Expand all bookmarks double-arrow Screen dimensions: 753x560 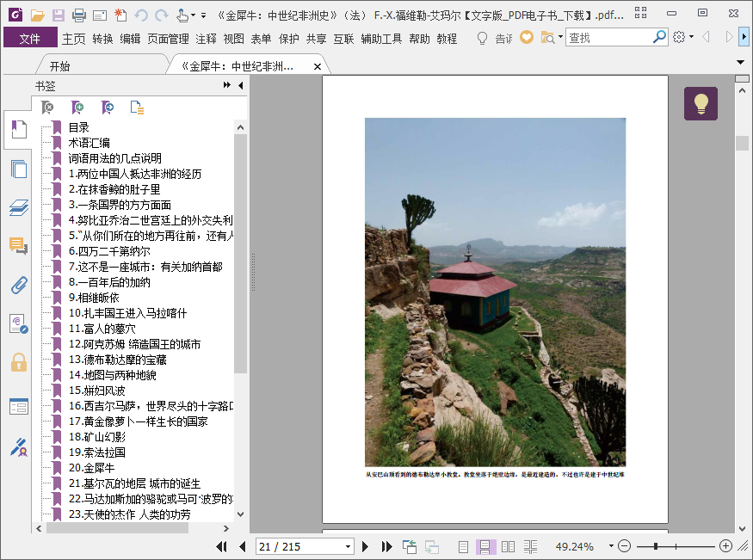(226, 85)
